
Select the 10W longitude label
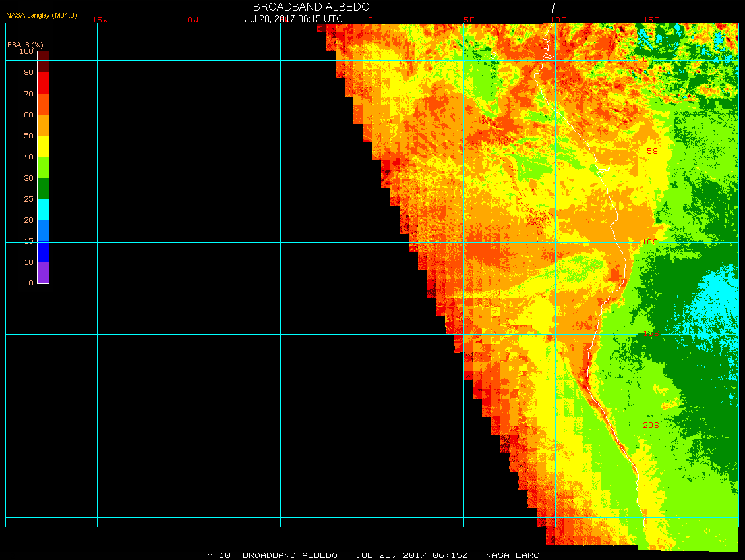[191, 20]
